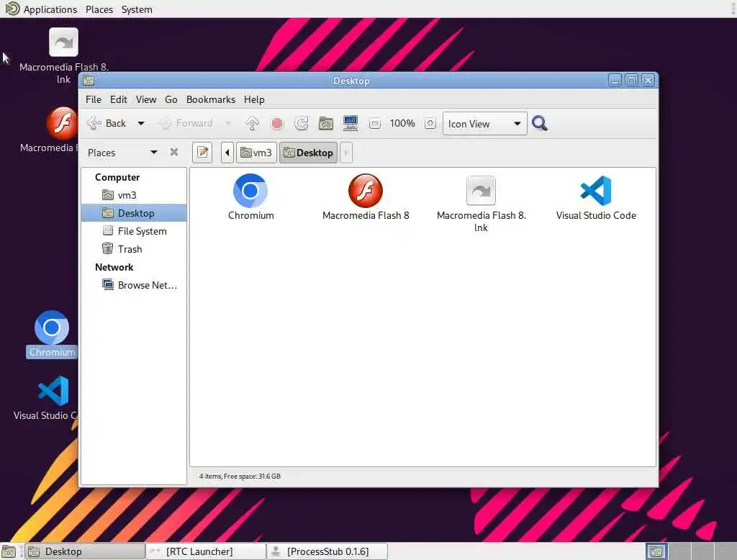The height and width of the screenshot is (560, 737).
Task: Select vm3 in the Places sidebar
Action: coord(133,195)
